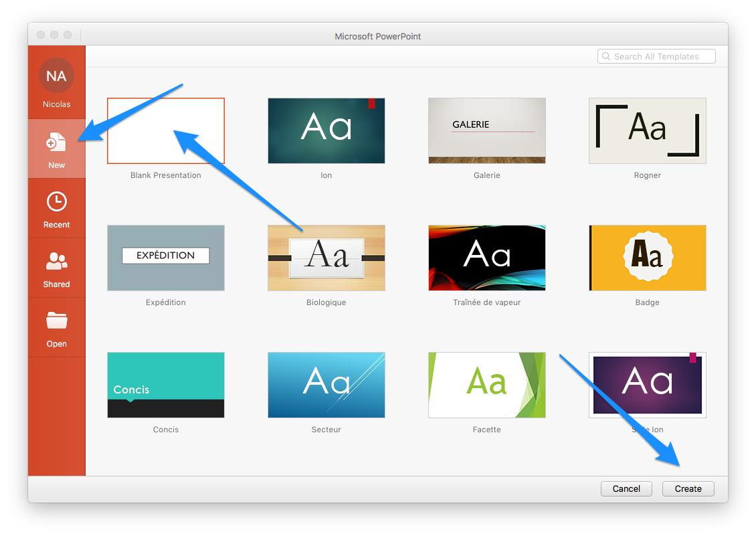Choose the Secteur template
The image size is (756, 536).
[326, 385]
